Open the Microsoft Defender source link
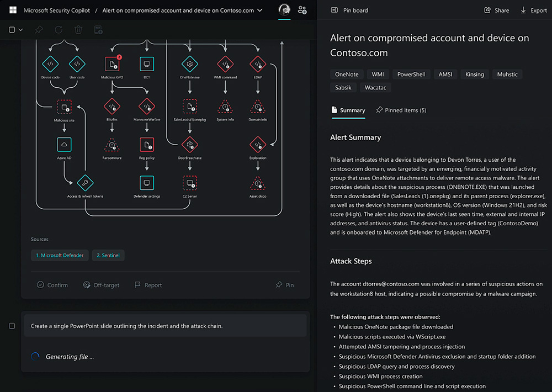The image size is (552, 392). 59,255
